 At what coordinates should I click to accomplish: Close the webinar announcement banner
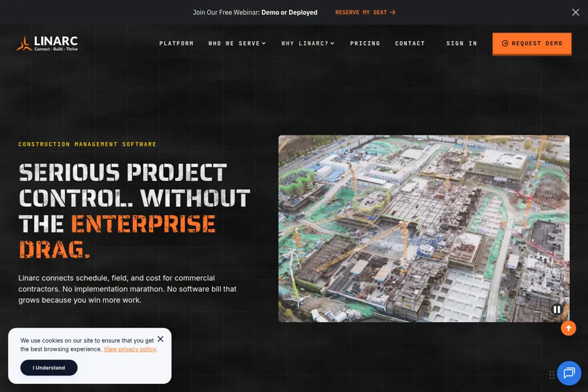point(575,12)
